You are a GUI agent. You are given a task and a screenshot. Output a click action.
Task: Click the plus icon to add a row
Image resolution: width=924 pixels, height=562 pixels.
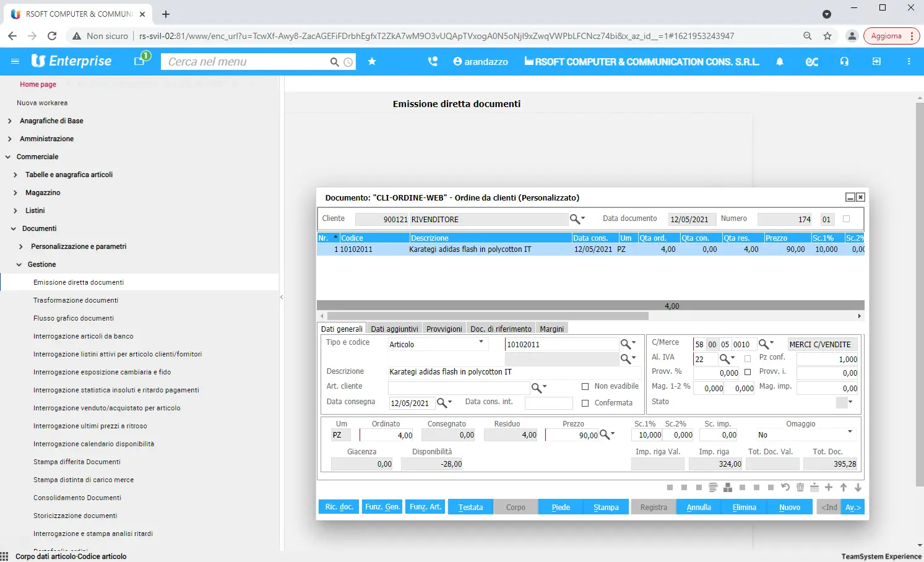[829, 488]
